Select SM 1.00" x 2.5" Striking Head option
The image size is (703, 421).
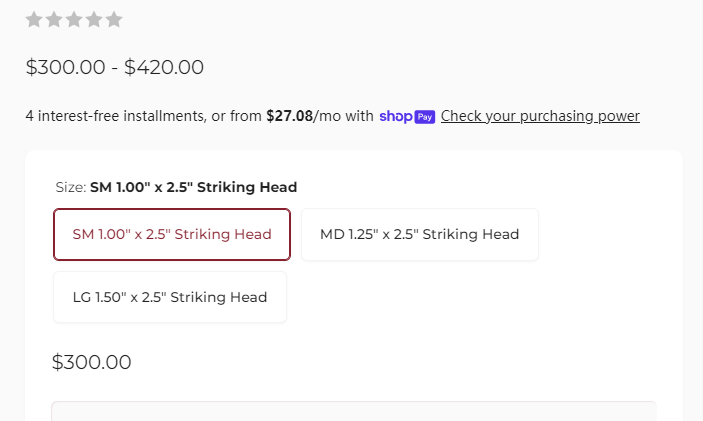pyautogui.click(x=172, y=234)
